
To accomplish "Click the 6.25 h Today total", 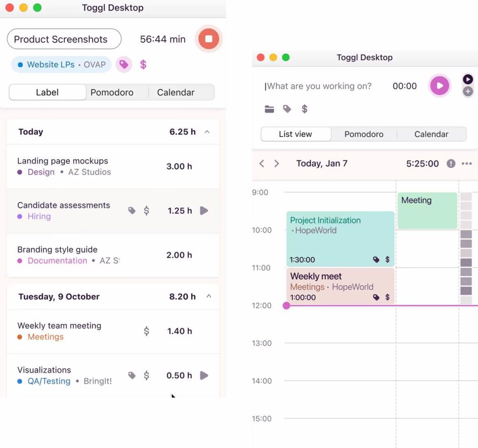I will coord(183,132).
